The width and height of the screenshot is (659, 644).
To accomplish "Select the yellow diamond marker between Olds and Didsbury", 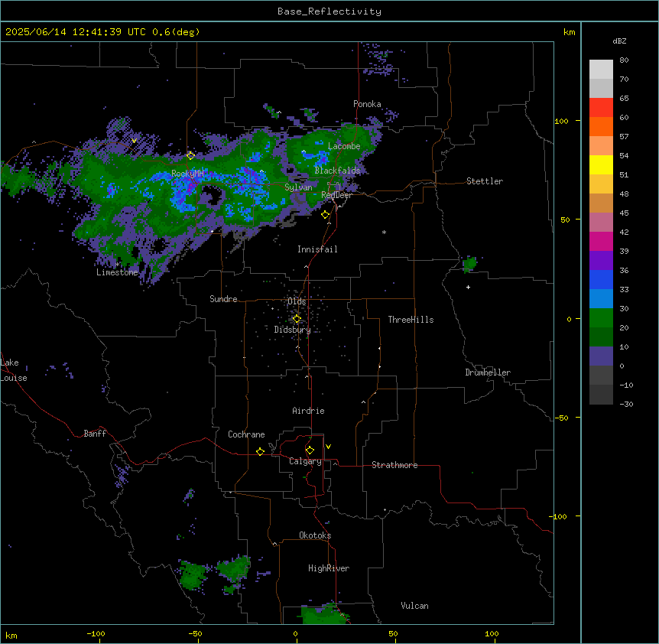I will click(x=297, y=319).
